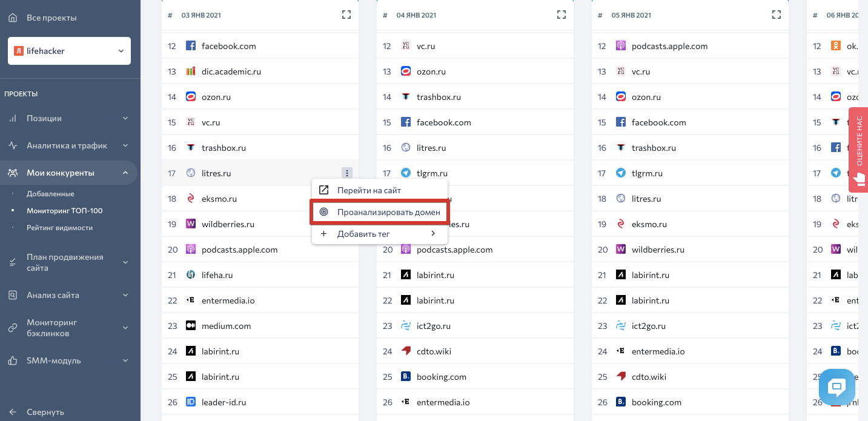Expand the Аналитика и трафик section
The width and height of the screenshot is (868, 421).
[x=68, y=145]
